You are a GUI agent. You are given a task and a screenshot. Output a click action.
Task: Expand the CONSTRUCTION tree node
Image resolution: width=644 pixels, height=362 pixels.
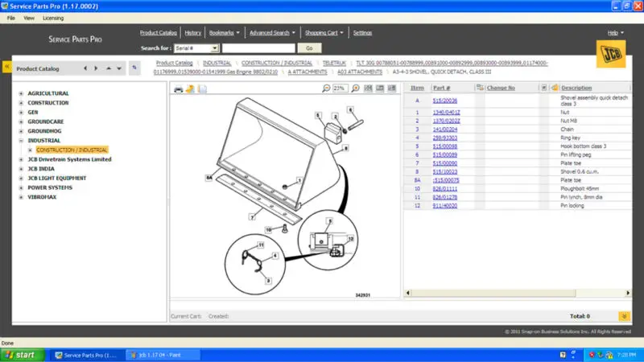pyautogui.click(x=22, y=103)
